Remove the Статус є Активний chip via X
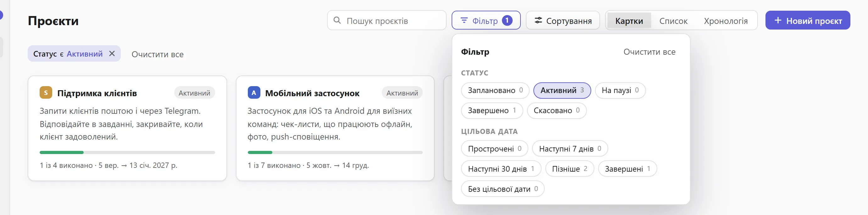 pos(112,53)
